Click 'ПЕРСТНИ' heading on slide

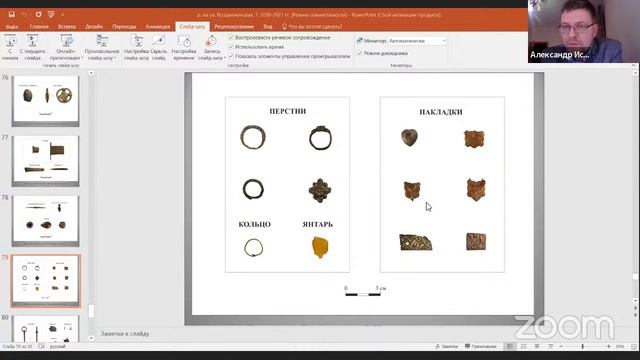click(x=287, y=111)
